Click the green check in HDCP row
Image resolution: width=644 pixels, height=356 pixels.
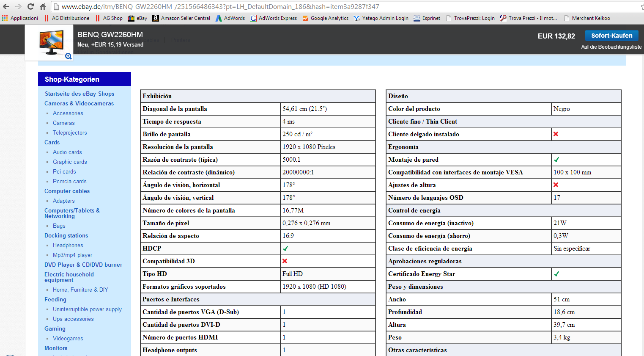tap(285, 248)
